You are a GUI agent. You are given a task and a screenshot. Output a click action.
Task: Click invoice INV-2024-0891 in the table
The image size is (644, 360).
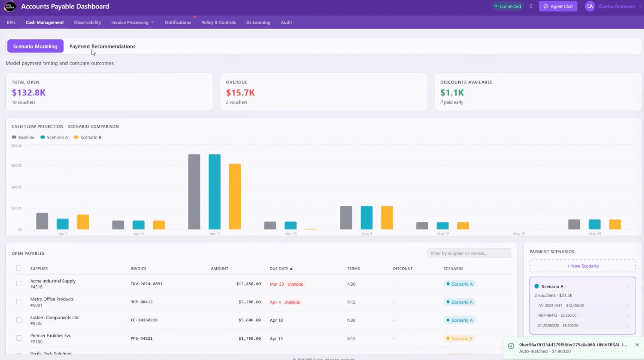pos(146,284)
